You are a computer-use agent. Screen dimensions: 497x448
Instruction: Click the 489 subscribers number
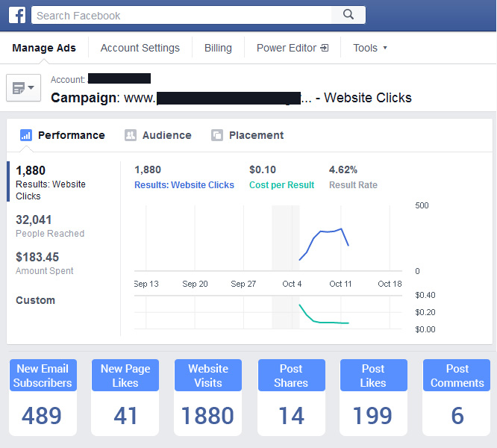42,416
